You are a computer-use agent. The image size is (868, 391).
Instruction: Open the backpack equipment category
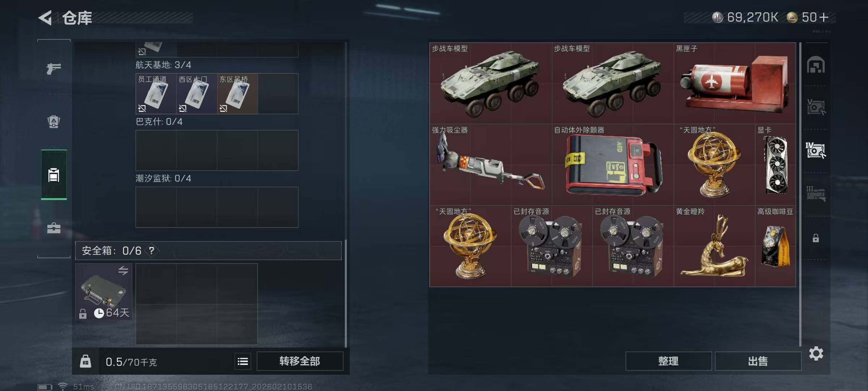coord(54,122)
